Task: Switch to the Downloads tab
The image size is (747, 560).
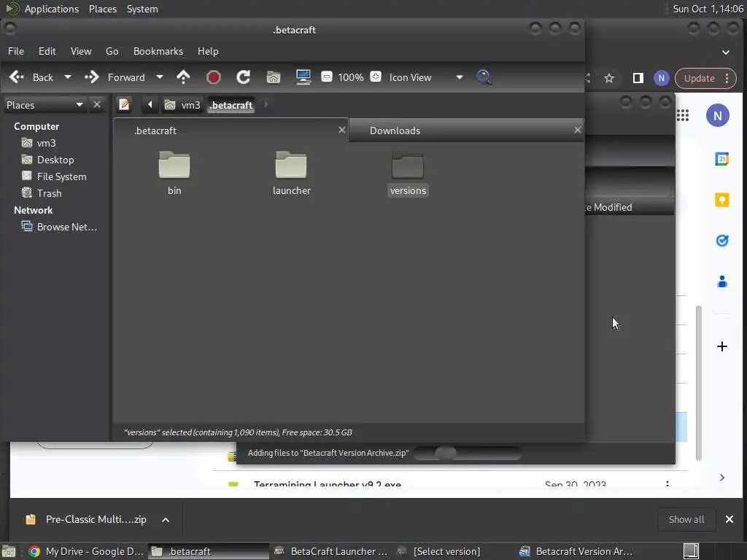Action: [466, 131]
